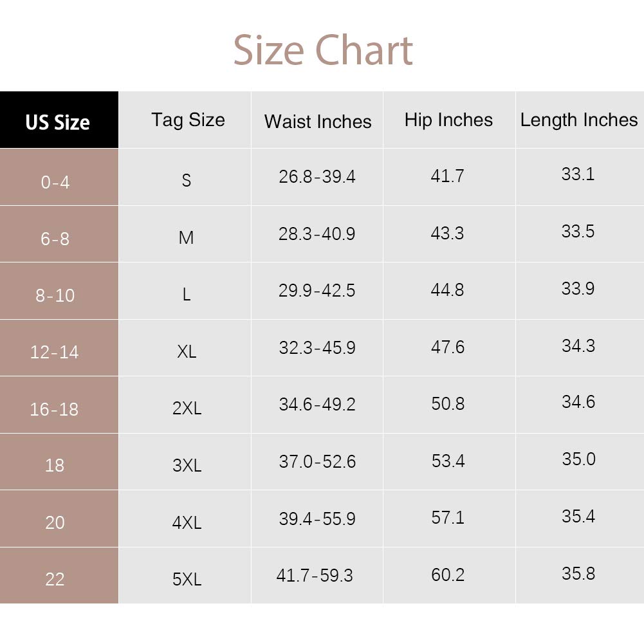Click the 35.0 length value
This screenshot has height=644, width=644.
[x=578, y=459]
